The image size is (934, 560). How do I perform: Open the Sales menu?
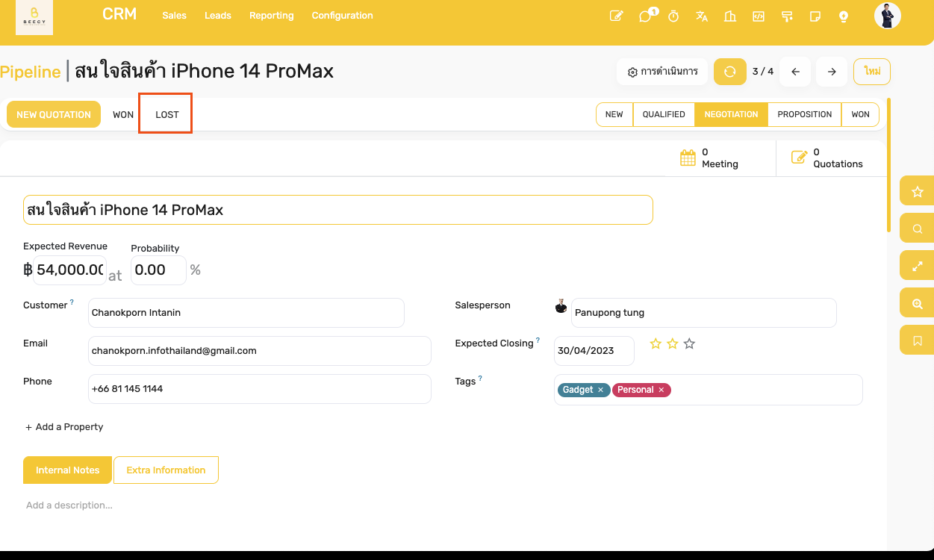coord(175,16)
